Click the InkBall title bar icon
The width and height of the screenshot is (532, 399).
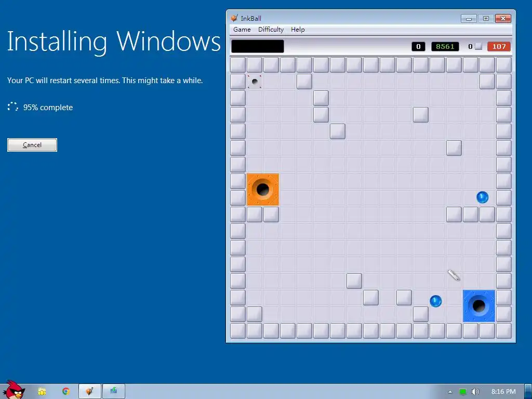tap(234, 18)
